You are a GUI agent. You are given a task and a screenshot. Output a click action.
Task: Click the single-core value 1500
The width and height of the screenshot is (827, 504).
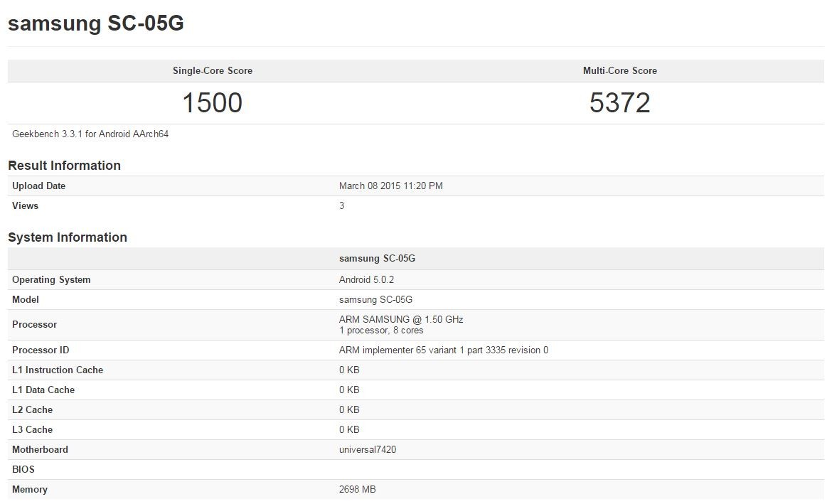point(213,102)
